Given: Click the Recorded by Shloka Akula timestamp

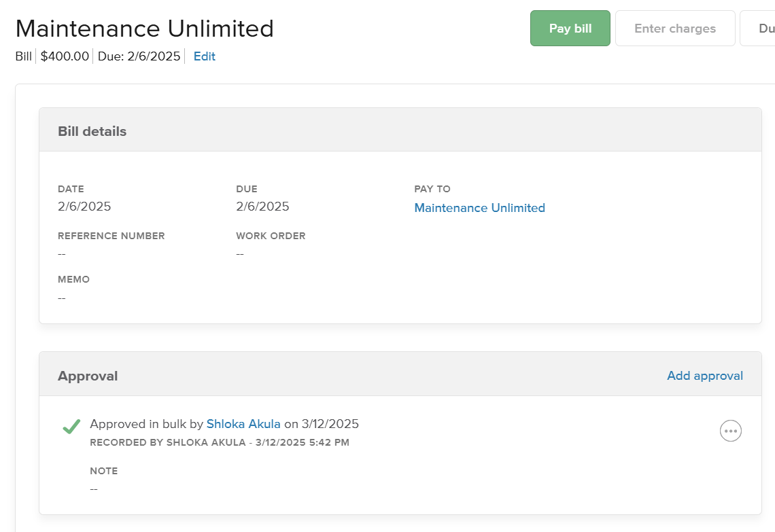Looking at the screenshot, I should pyautogui.click(x=219, y=442).
